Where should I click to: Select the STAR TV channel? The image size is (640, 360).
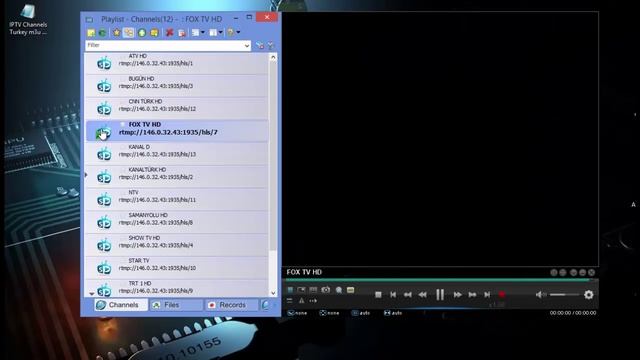[177, 267]
